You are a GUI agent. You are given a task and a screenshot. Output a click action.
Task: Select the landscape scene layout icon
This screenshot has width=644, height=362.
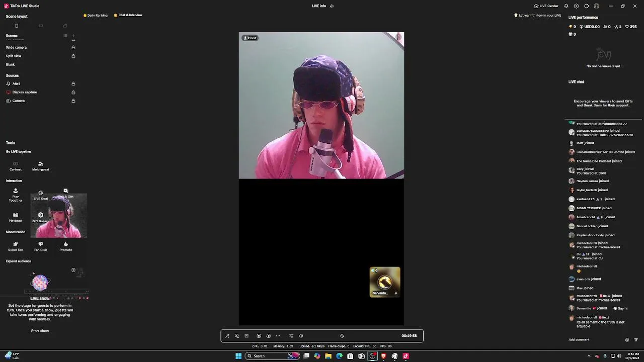41,26
